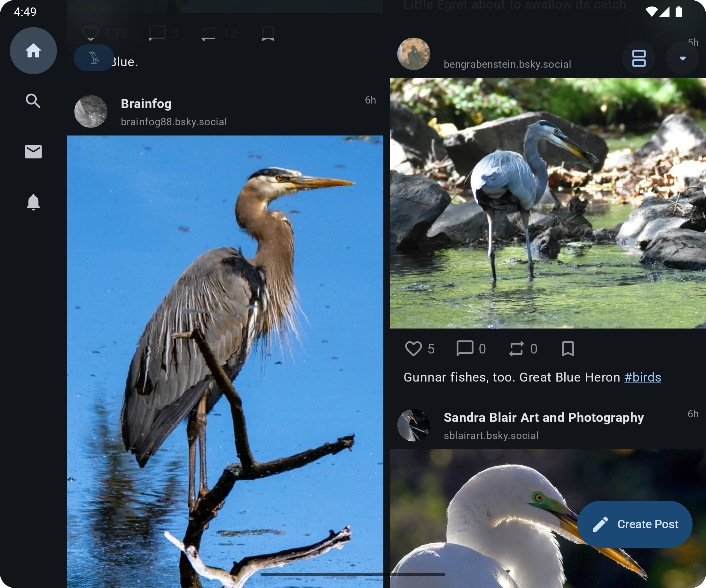This screenshot has height=588, width=706.
Task: Like Brainfog's heron post
Action: [x=91, y=32]
